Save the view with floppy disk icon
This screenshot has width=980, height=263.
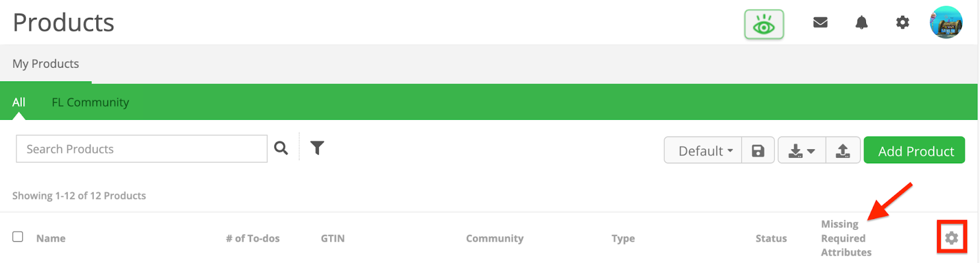point(758,150)
